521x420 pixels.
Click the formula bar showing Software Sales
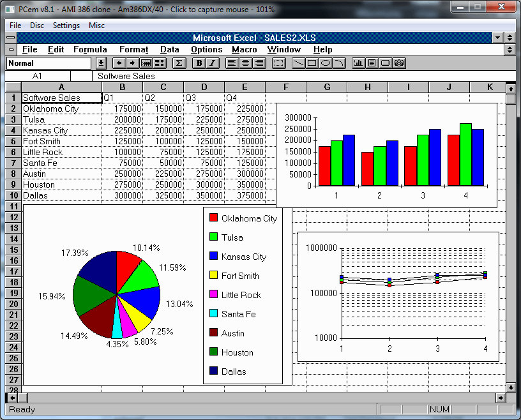[x=299, y=76]
